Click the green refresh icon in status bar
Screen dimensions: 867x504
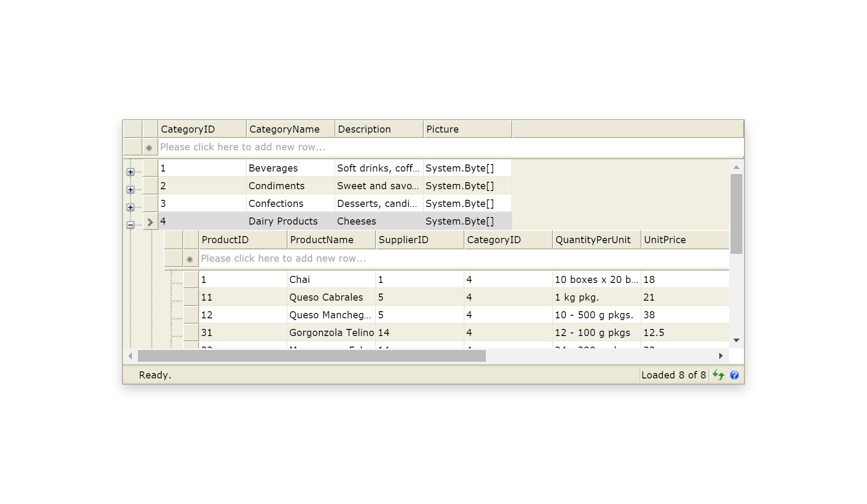(718, 375)
